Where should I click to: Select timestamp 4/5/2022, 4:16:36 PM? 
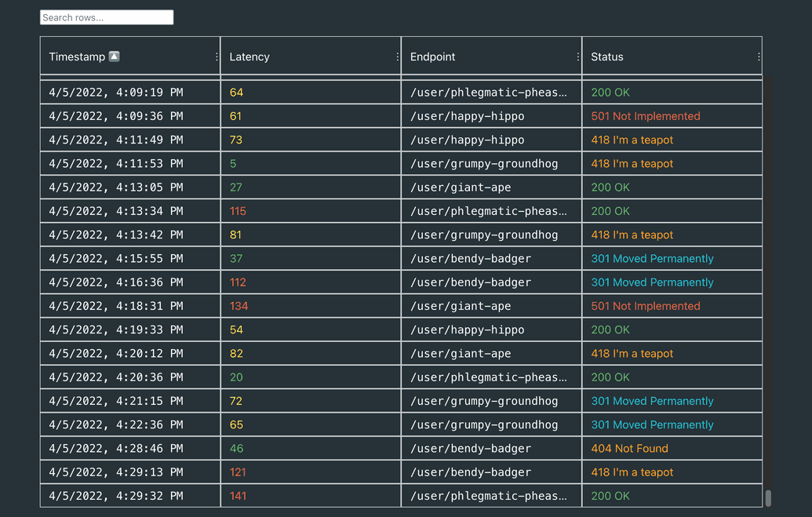tap(116, 282)
